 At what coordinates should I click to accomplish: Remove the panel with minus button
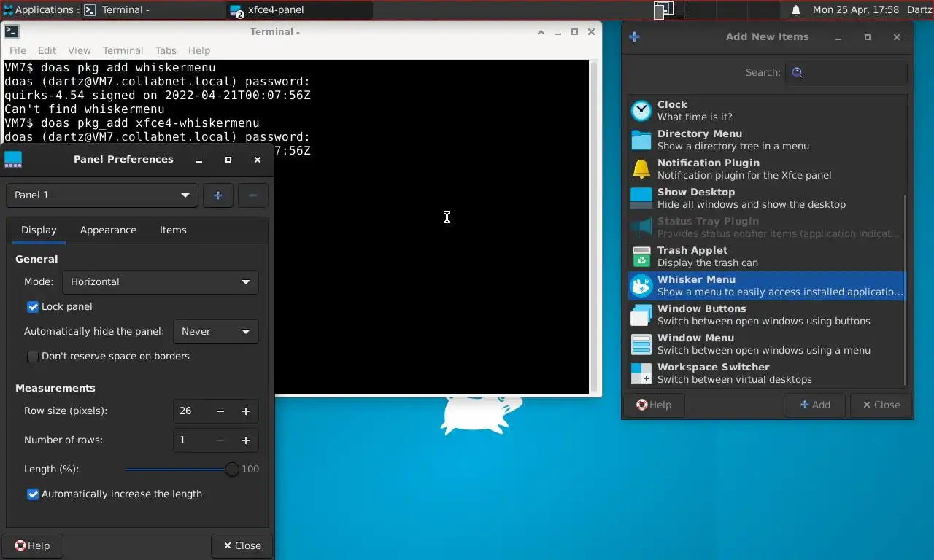click(x=252, y=195)
